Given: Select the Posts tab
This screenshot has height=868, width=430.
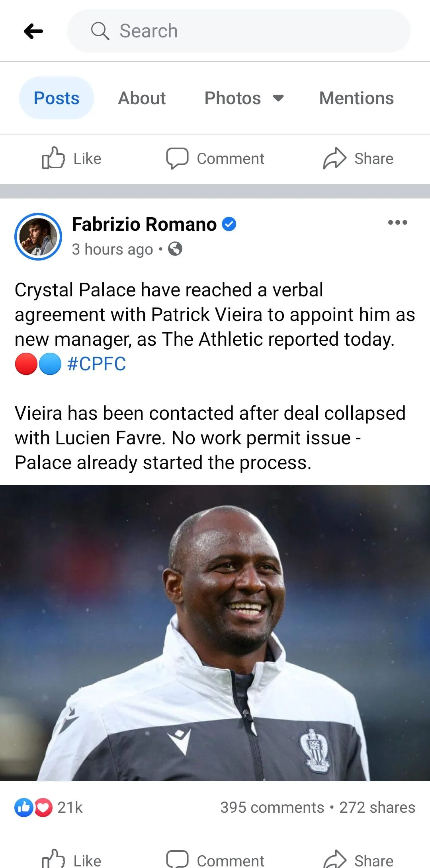Looking at the screenshot, I should [x=57, y=98].
